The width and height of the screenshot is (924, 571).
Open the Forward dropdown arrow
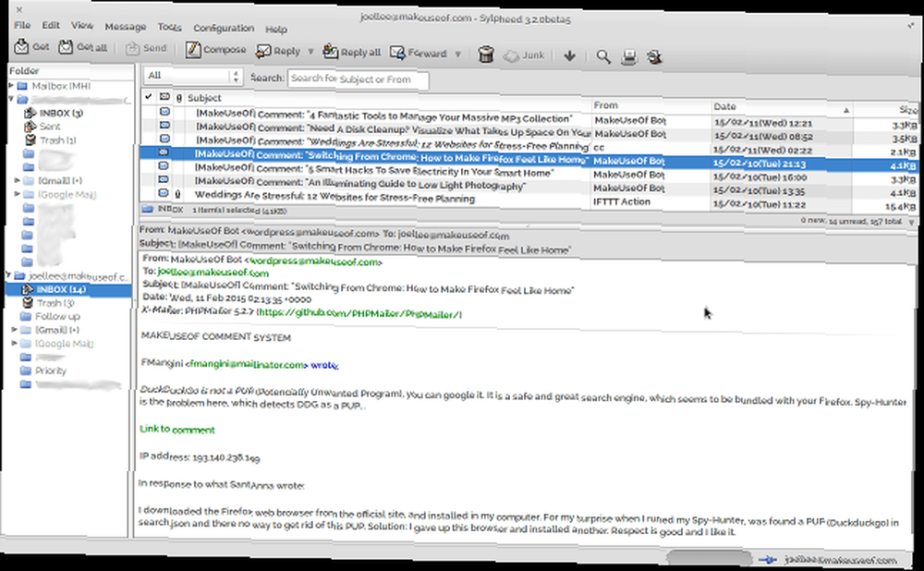(x=458, y=55)
